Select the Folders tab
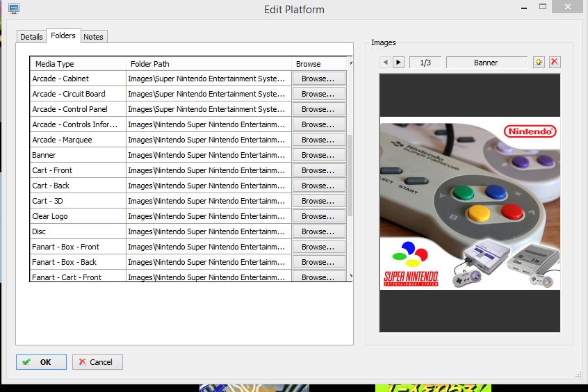 [x=63, y=35]
